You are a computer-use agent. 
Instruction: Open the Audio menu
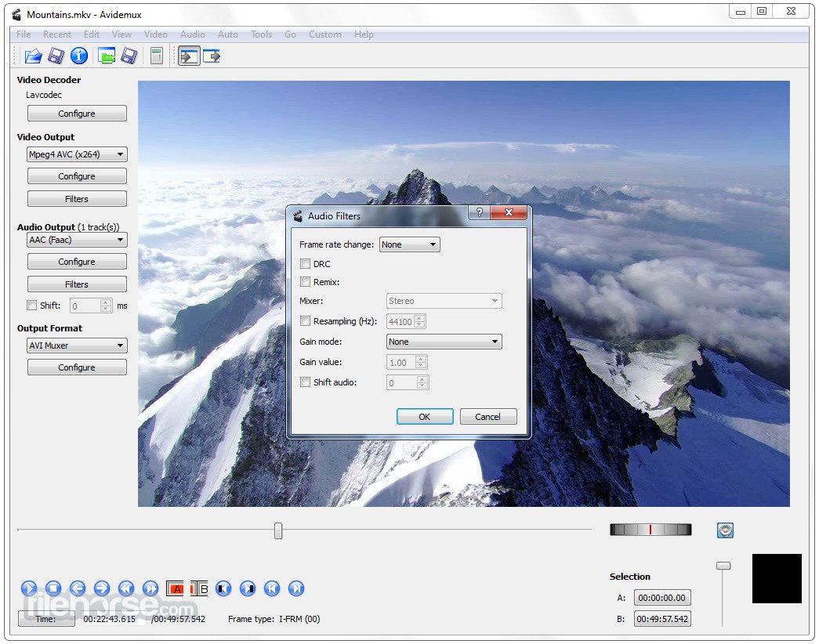192,34
